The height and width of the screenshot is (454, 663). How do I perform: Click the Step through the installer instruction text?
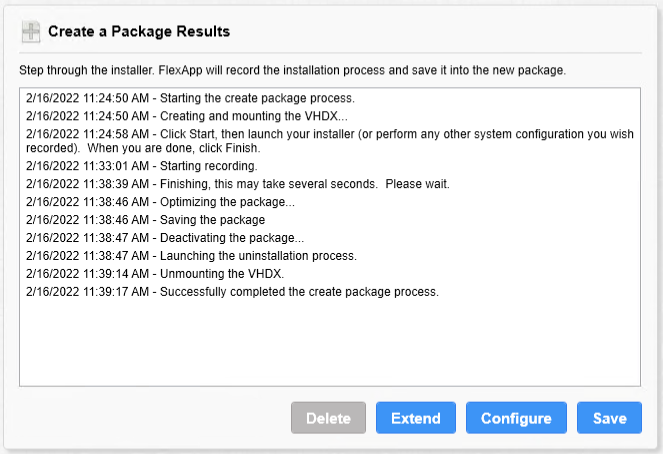[x=292, y=70]
